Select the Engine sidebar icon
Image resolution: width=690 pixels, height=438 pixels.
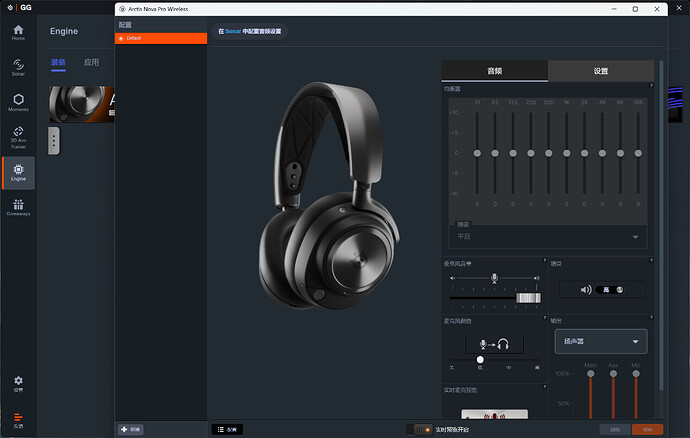[x=18, y=172]
